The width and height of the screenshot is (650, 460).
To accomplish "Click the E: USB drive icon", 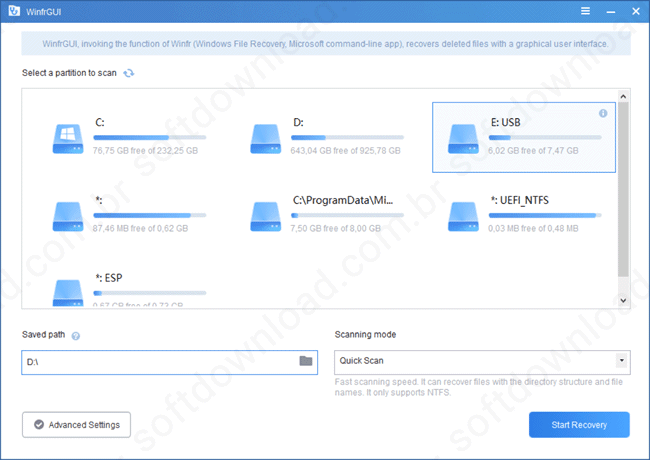I will [463, 139].
